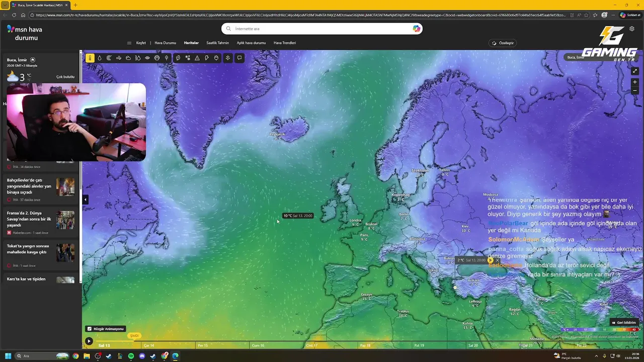Select the visibility eye map layer
644x362 pixels.
147,58
